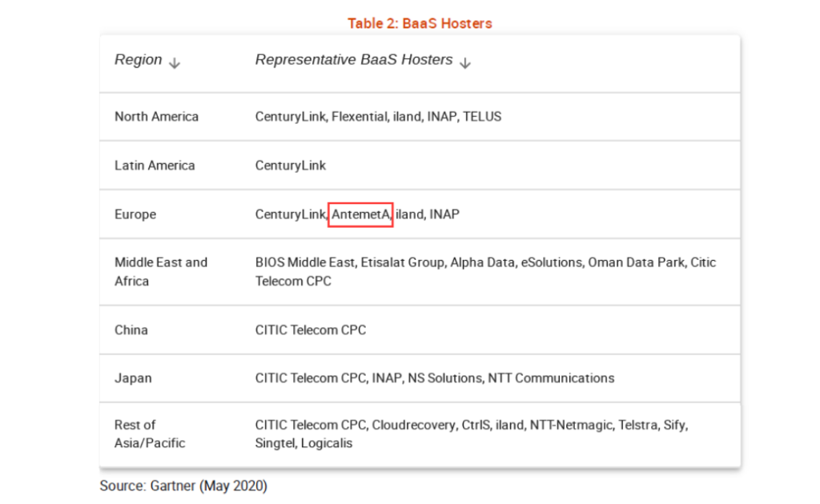820x504 pixels.
Task: Click the Source: Gartner (May 2020) caption
Action: 183,486
